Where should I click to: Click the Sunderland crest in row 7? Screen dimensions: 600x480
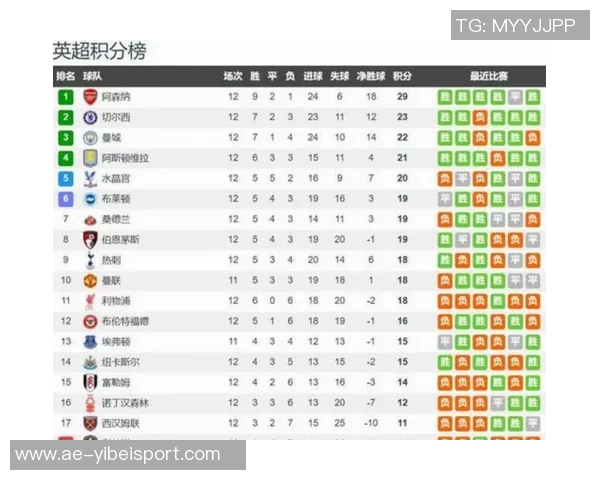[x=90, y=219]
